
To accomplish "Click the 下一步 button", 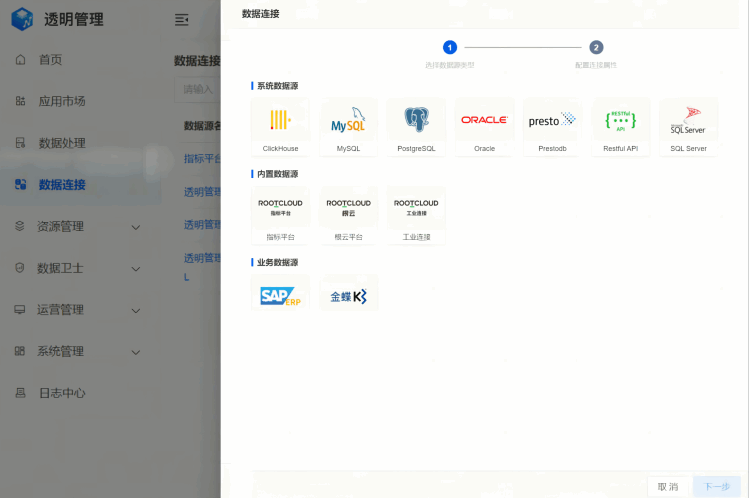I will (x=716, y=486).
